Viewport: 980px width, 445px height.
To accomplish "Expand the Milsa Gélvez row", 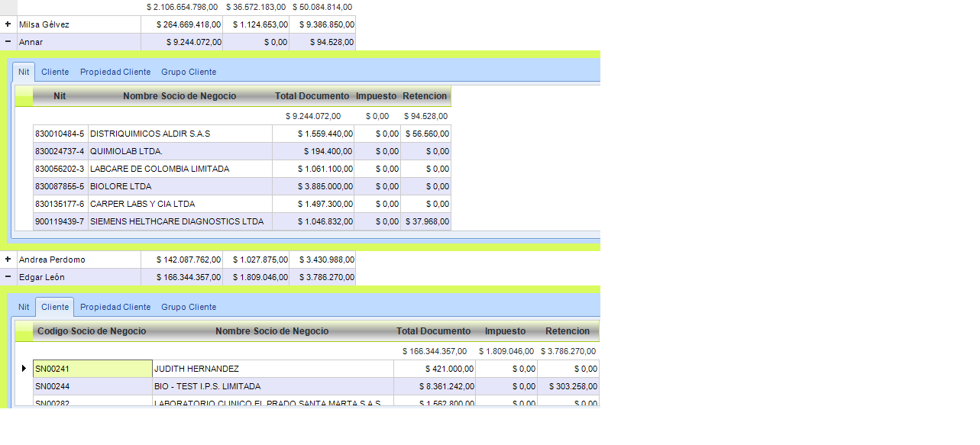I will (x=8, y=24).
